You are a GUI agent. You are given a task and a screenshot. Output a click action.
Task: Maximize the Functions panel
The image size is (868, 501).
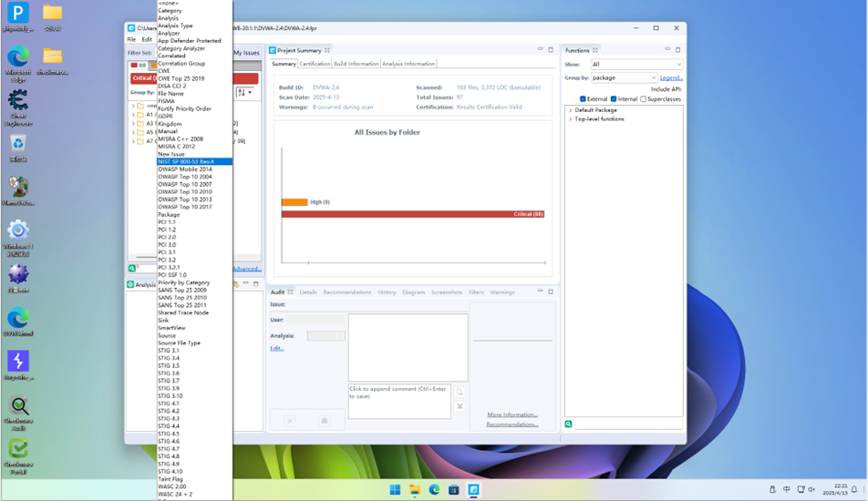[x=677, y=50]
